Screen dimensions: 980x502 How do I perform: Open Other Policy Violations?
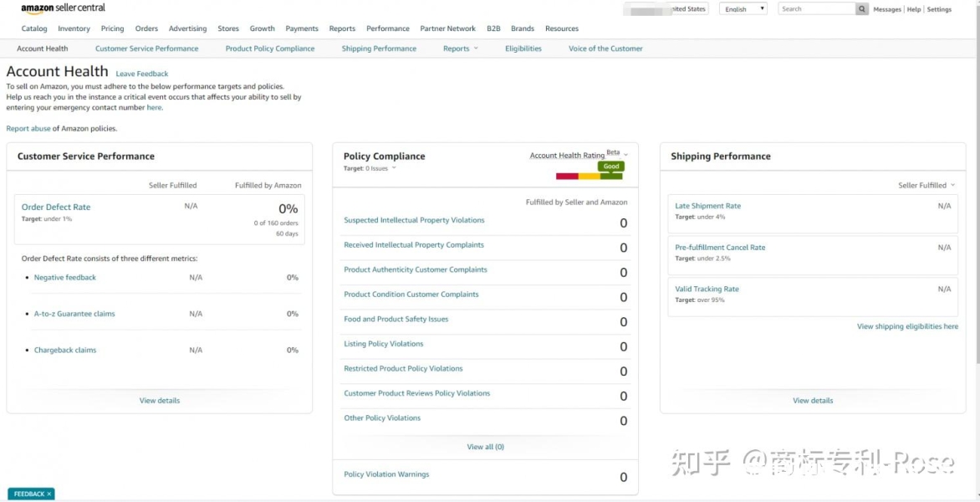pos(382,418)
